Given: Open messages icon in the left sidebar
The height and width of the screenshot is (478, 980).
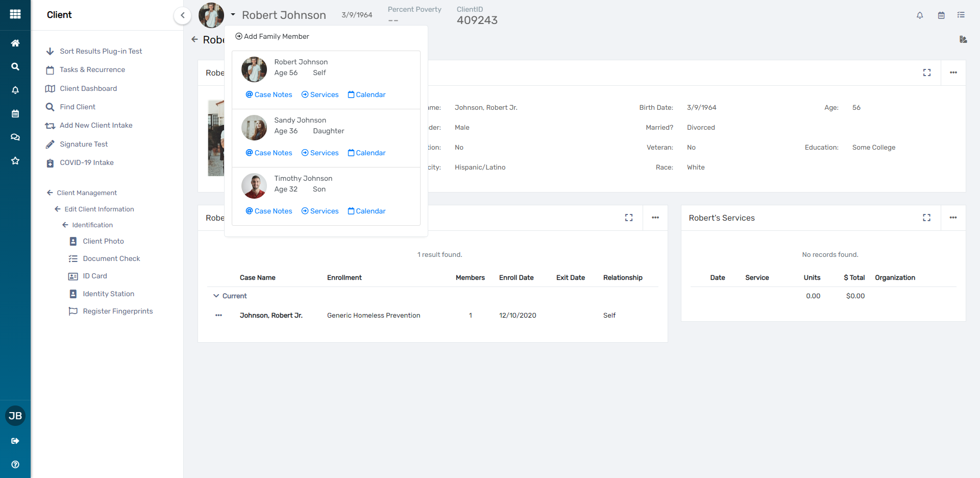Looking at the screenshot, I should click(15, 137).
